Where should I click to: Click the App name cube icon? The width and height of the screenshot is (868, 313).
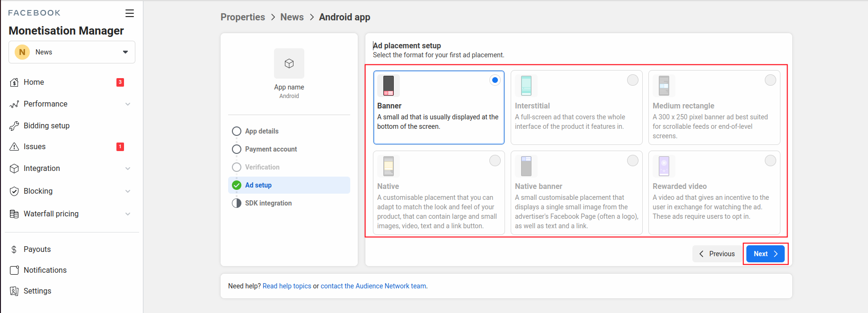point(289,63)
